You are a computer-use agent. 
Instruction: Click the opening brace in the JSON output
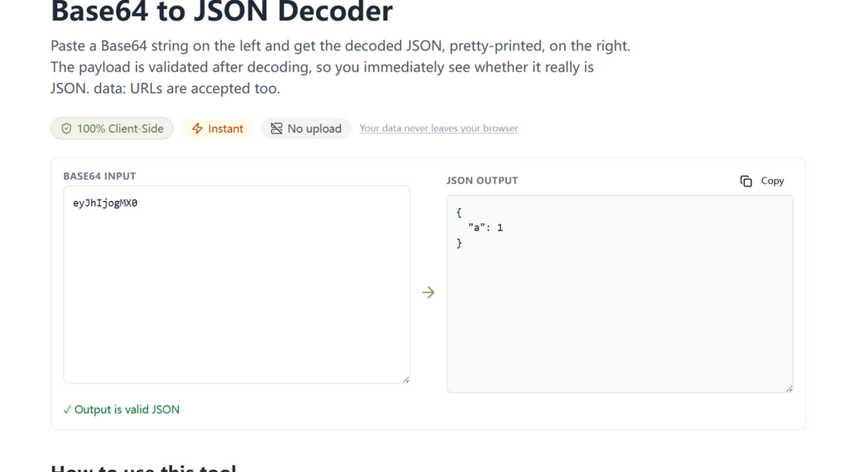point(459,212)
